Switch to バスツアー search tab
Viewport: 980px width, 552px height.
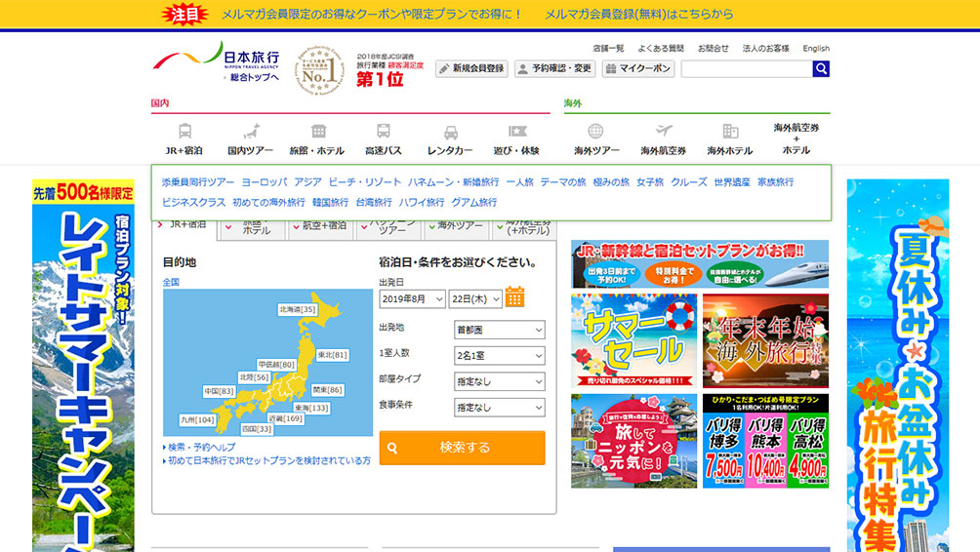tap(388, 229)
